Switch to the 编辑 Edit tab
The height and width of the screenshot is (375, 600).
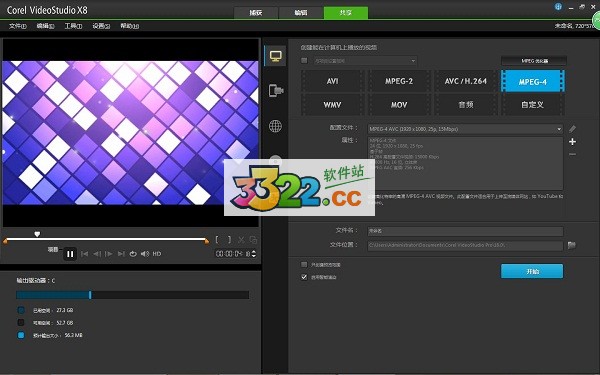301,13
